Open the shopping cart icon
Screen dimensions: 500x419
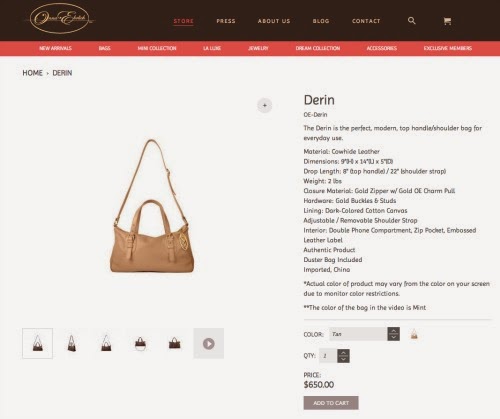(447, 21)
